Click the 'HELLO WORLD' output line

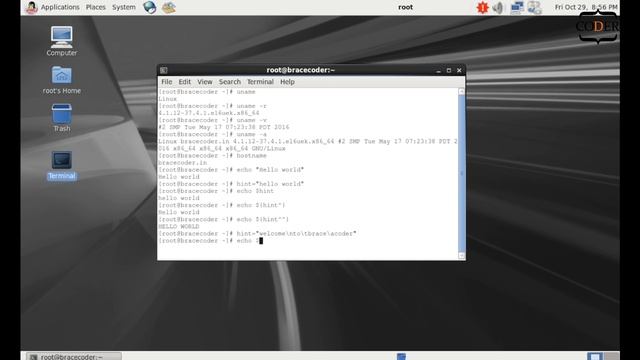179,227
